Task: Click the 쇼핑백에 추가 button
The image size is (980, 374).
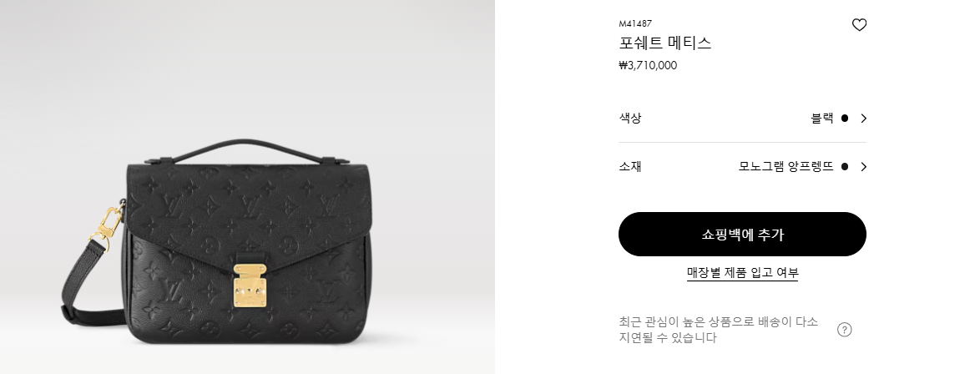Action: (742, 234)
